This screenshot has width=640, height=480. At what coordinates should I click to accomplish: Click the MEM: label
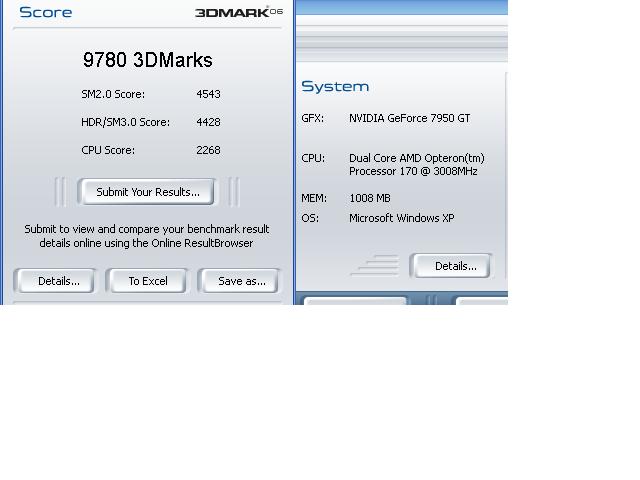pyautogui.click(x=314, y=198)
